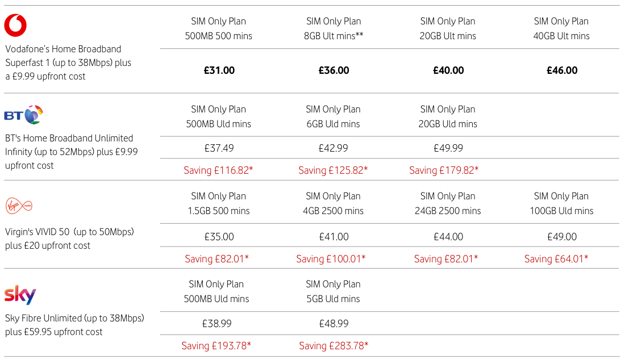Select BT 20GB Uld mins plan
This screenshot has width=625, height=364.
click(x=448, y=116)
